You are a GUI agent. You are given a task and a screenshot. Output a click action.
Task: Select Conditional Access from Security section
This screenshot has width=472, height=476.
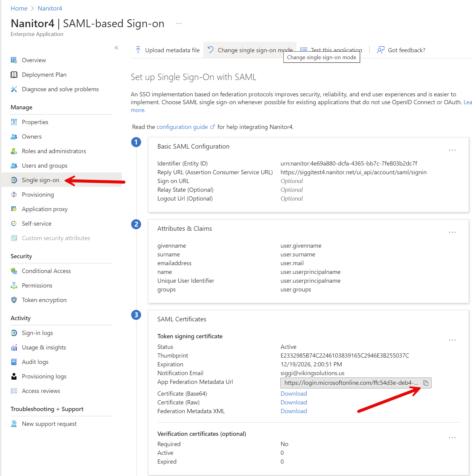(46, 271)
